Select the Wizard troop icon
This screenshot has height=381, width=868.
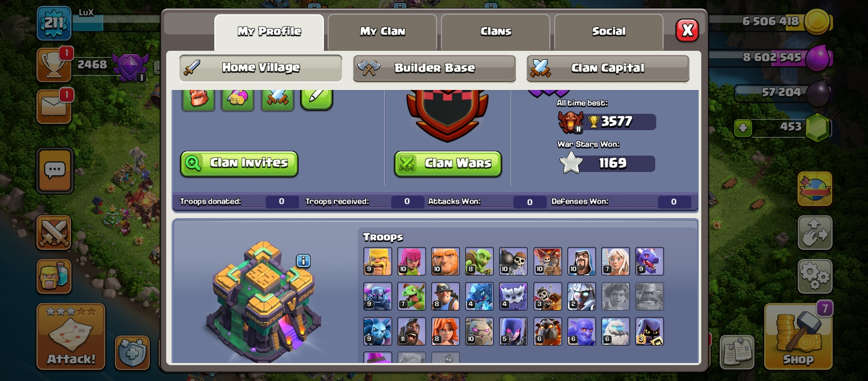(581, 261)
